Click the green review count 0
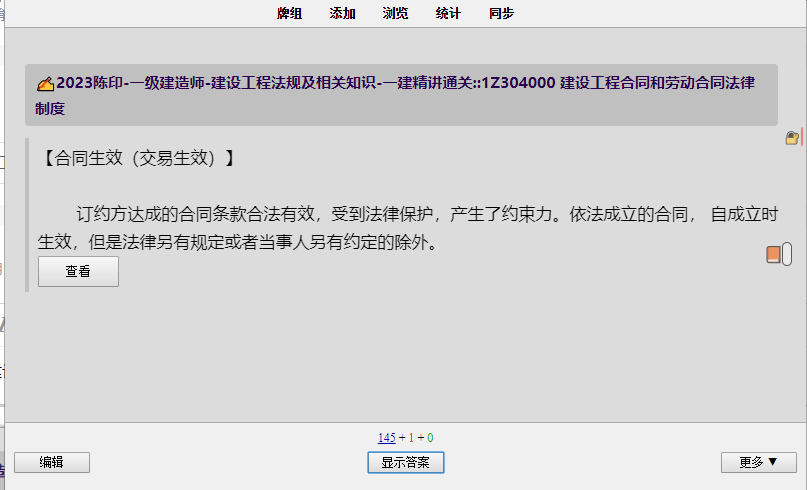This screenshot has height=490, width=807. pos(430,438)
